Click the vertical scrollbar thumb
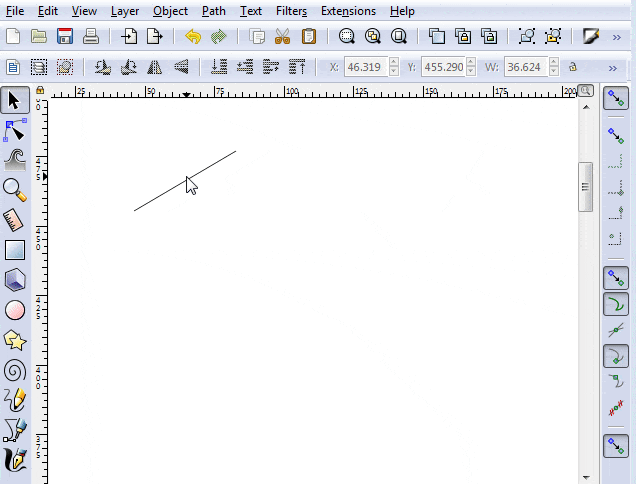 coord(586,187)
